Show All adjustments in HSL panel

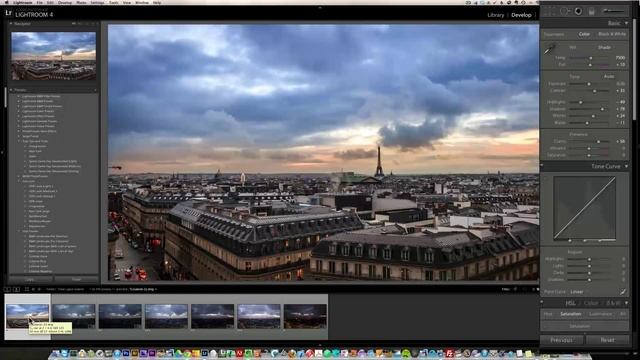point(622,314)
